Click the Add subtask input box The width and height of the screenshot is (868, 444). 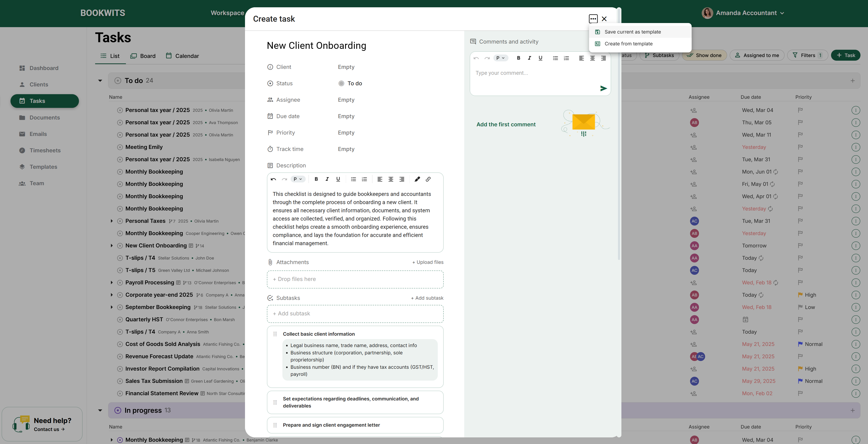point(355,314)
